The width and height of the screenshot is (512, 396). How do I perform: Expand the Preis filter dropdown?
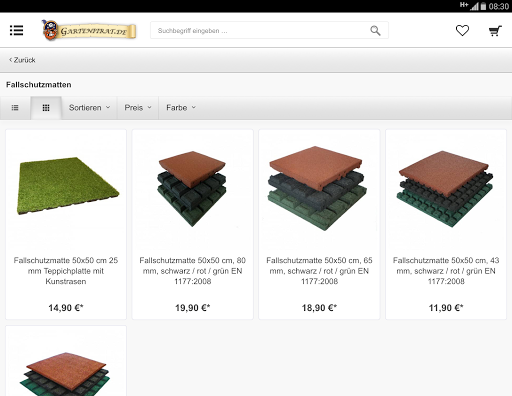[x=138, y=108]
